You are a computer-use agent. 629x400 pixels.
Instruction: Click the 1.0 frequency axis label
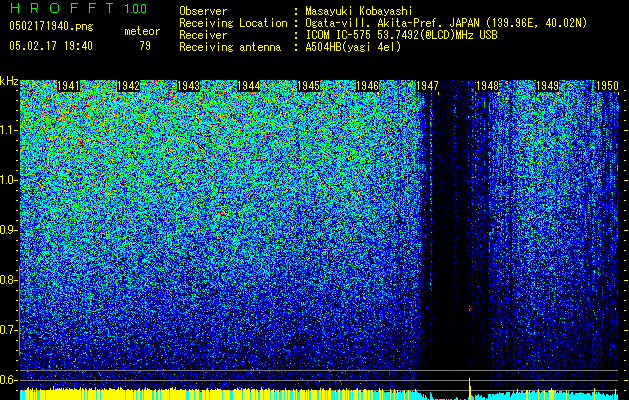8,181
